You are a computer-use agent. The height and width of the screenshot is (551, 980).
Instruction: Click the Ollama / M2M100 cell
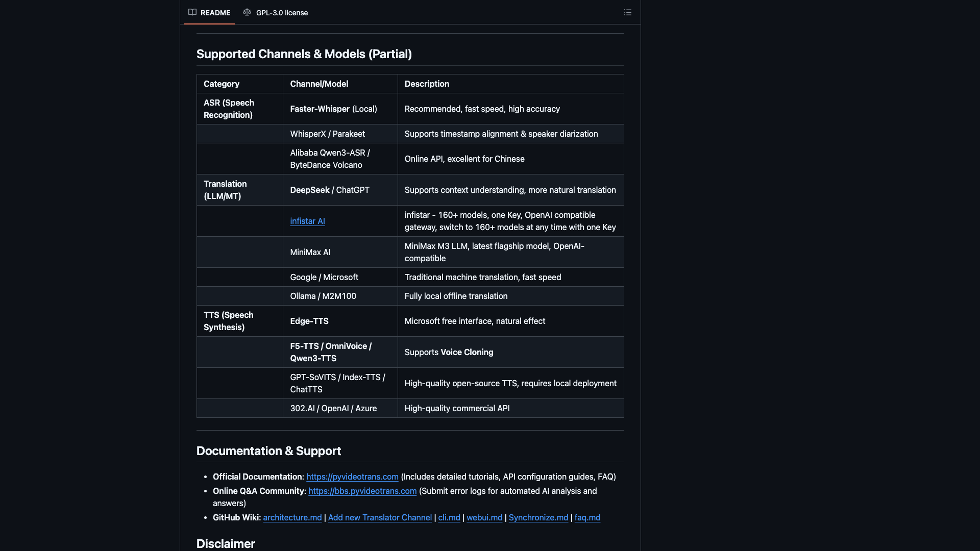(x=340, y=296)
